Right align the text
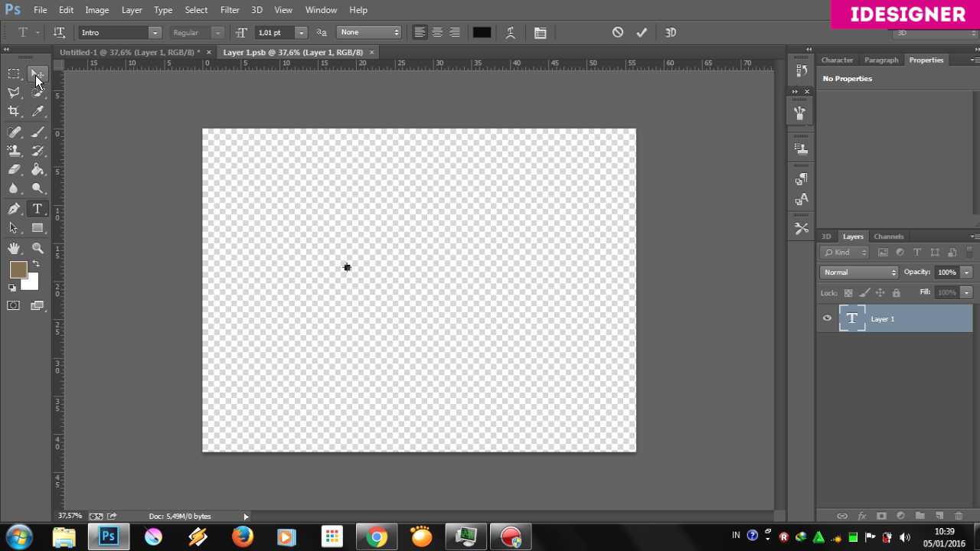 point(455,32)
